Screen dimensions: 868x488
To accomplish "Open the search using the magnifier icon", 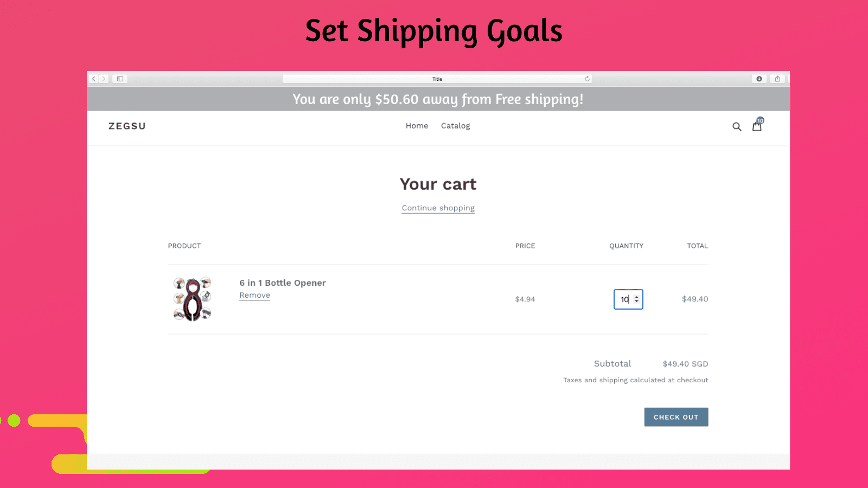I will point(737,126).
